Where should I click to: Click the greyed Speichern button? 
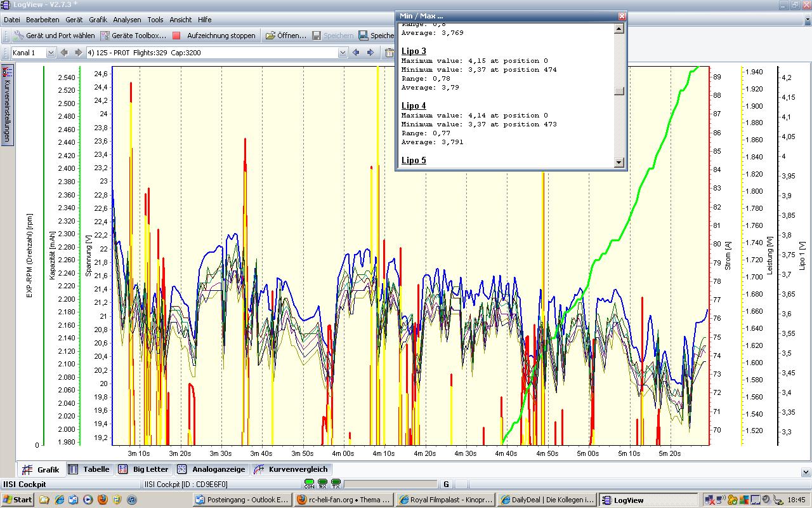332,36
